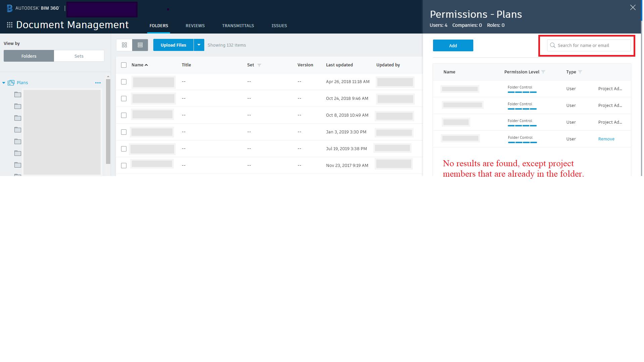Click the Add button in Permissions
This screenshot has height=362, width=644.
coord(453,46)
